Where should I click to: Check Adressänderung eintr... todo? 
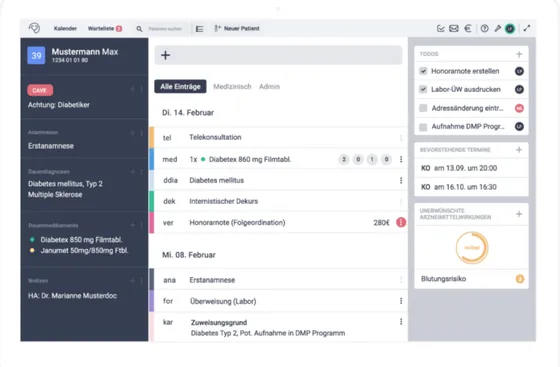click(423, 108)
